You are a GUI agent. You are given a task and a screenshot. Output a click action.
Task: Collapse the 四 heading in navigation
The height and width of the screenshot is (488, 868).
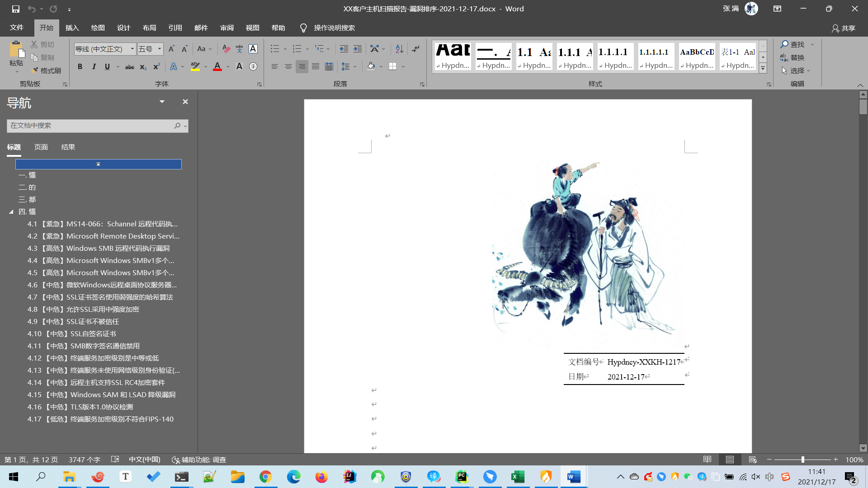pos(11,211)
